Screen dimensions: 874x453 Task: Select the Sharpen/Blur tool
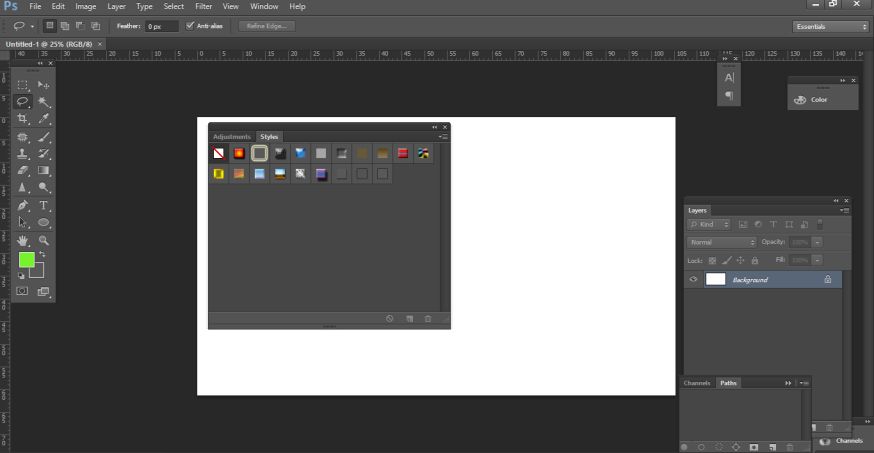(22, 188)
